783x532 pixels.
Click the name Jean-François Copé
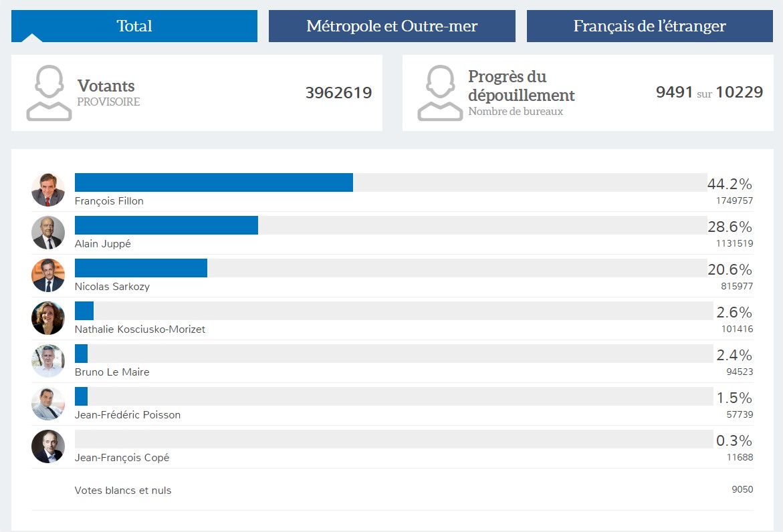tap(122, 458)
